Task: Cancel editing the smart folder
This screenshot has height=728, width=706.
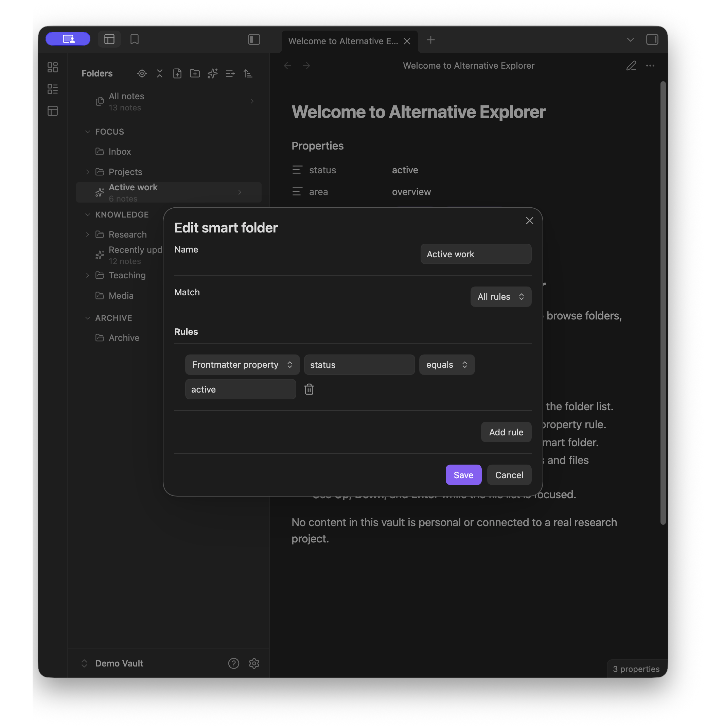Action: [509, 475]
